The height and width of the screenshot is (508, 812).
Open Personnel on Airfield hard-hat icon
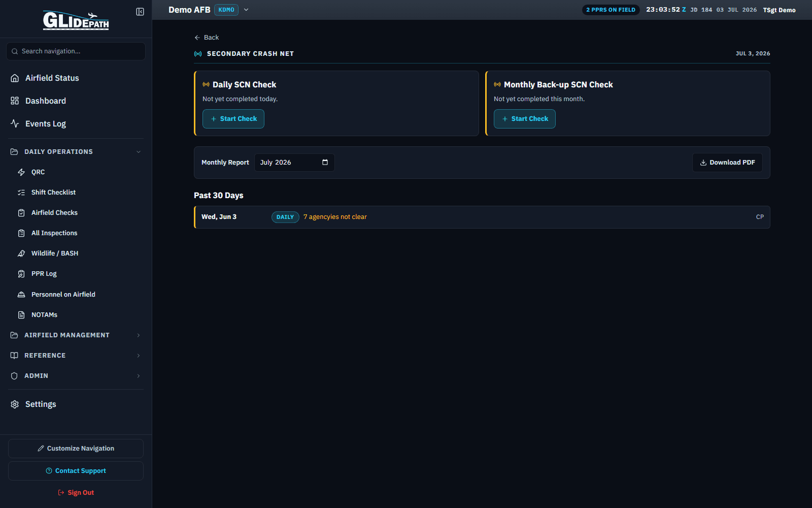coord(21,295)
